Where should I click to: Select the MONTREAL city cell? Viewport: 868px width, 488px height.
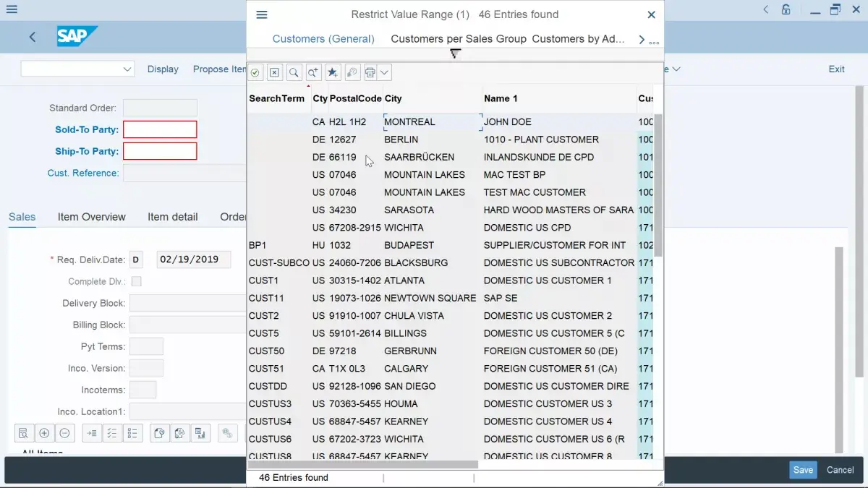click(433, 122)
